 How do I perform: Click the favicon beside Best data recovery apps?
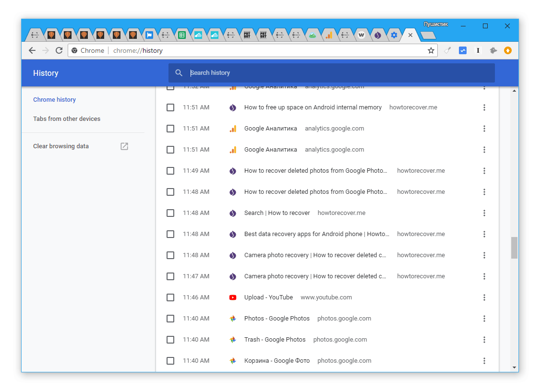(x=233, y=234)
